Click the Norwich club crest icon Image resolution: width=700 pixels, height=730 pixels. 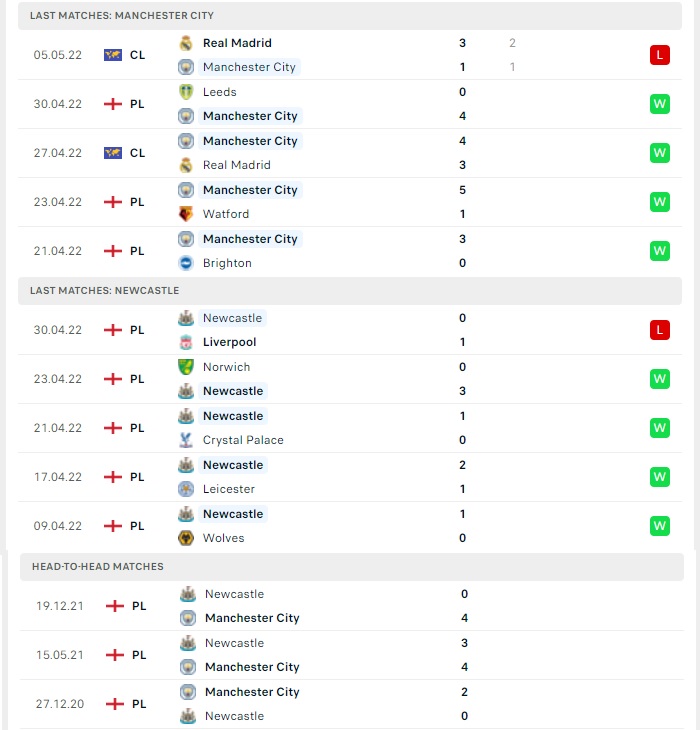186,367
